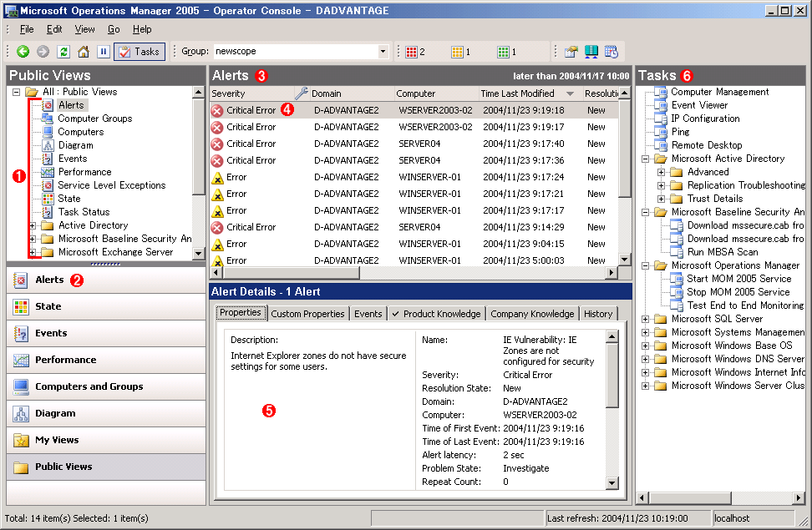Open the View menu

point(84,29)
